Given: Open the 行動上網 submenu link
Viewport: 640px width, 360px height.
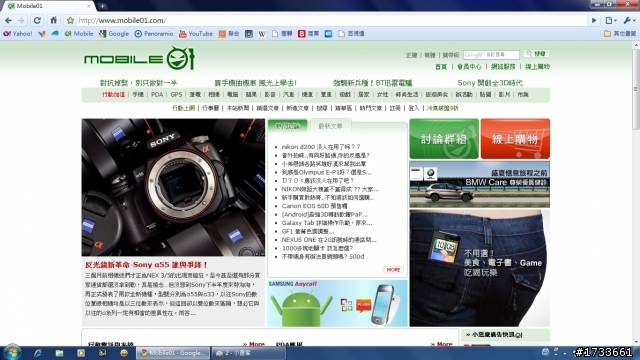Looking at the screenshot, I should [183, 108].
